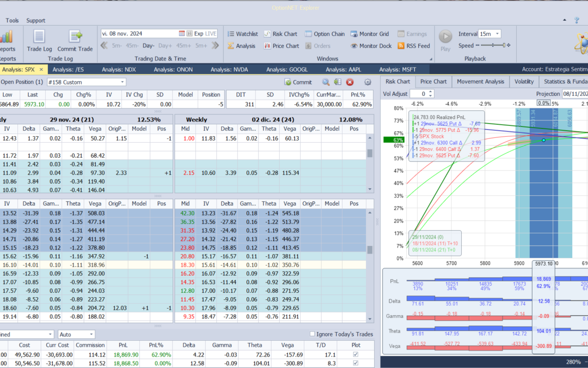The image size is (588, 368).
Task: Click the magnifier search icon beside Commit
Action: point(326,82)
